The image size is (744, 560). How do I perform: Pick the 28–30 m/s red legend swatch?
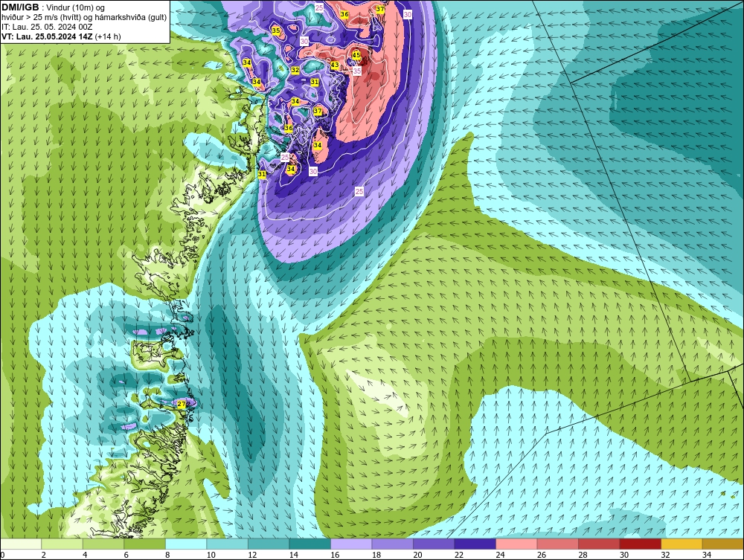click(599, 544)
